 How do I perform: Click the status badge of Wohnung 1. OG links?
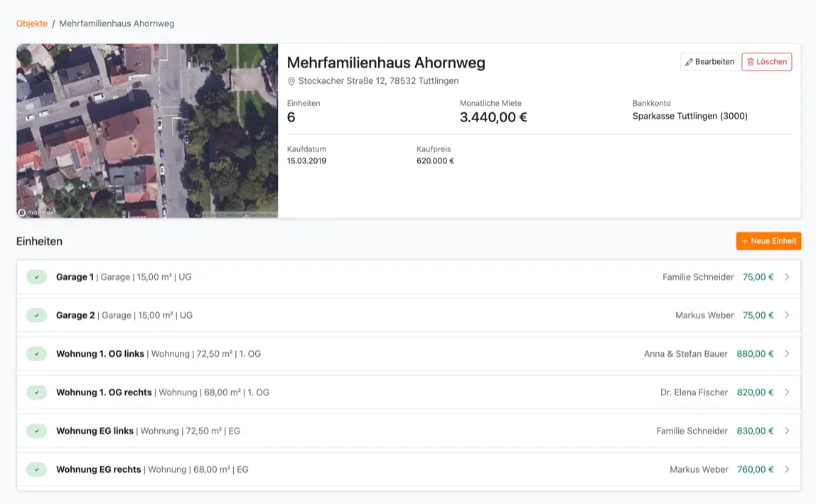tap(36, 353)
